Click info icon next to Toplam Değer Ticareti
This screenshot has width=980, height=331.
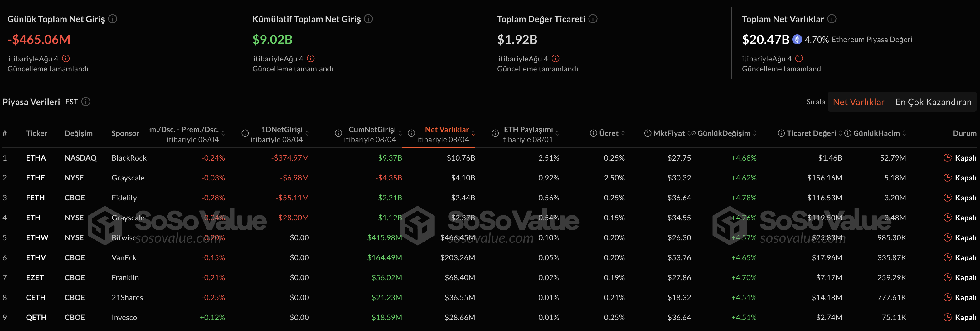tap(593, 19)
